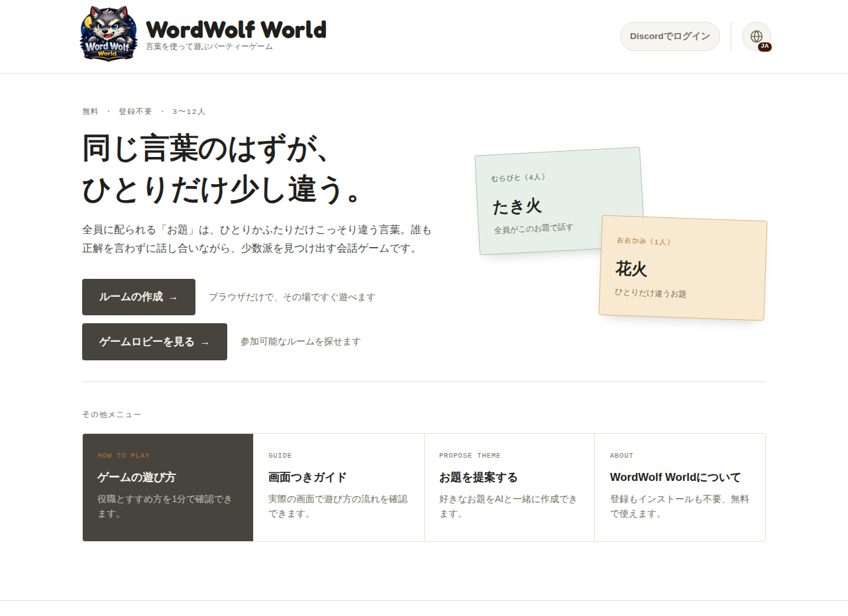The image size is (848, 616).
Task: Click the 言葉を使って遊ぶパーティーゲーム tagline
Action: [209, 47]
